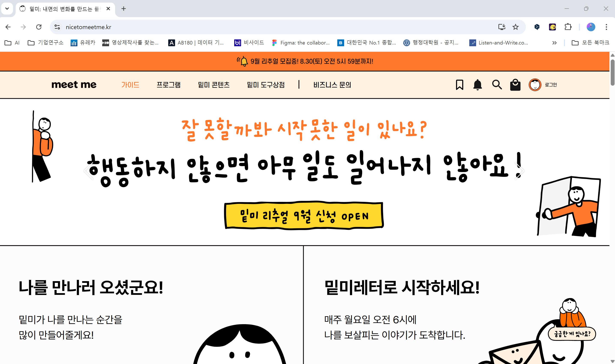Screen dimensions: 615x364
Task: Bookmark this page with the star icon
Action: (515, 27)
